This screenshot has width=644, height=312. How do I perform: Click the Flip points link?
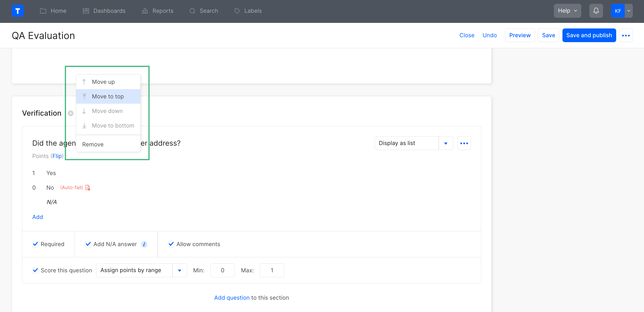click(57, 156)
